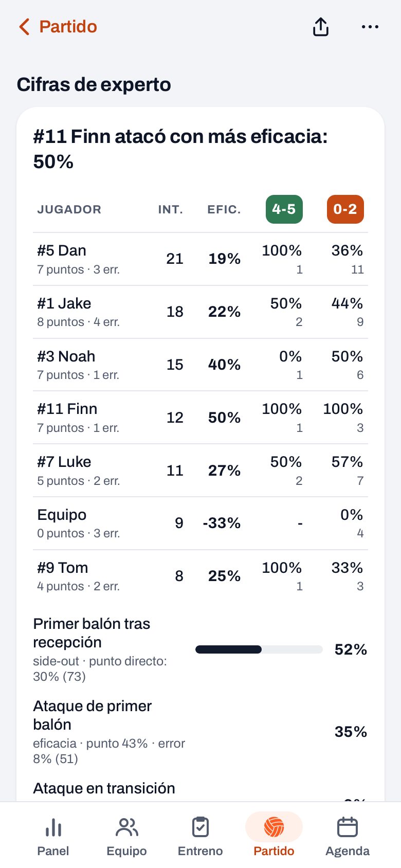This screenshot has height=868, width=401.
Task: Open the Ataque de primer balón stat
Action: click(x=200, y=731)
